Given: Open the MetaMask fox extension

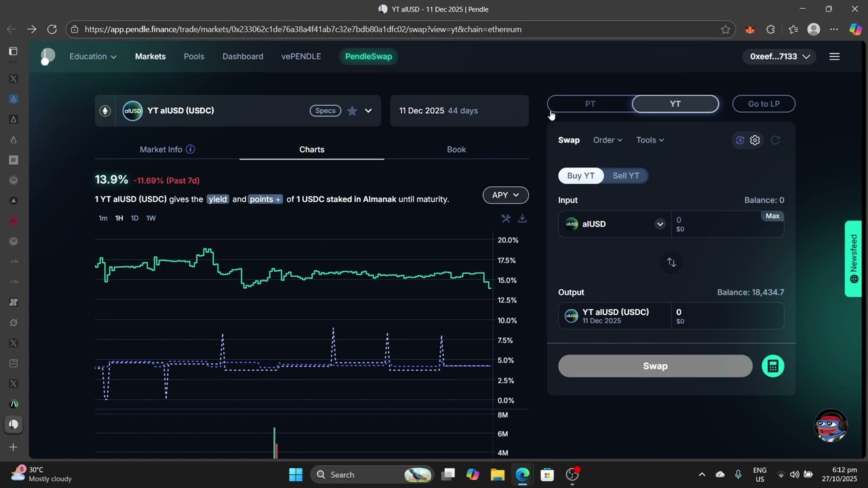Looking at the screenshot, I should click(750, 29).
